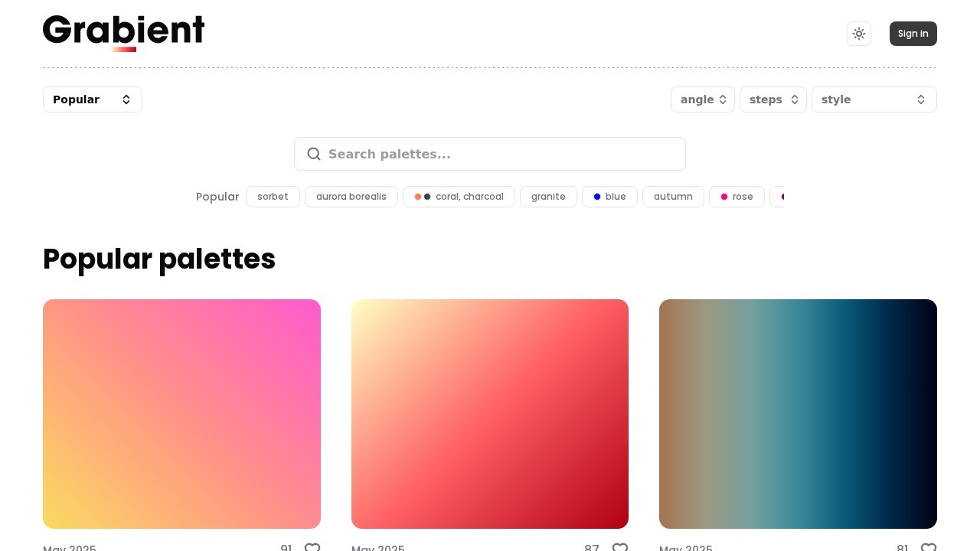980x551 pixels.
Task: Select the sorbet tag
Action: (x=273, y=197)
